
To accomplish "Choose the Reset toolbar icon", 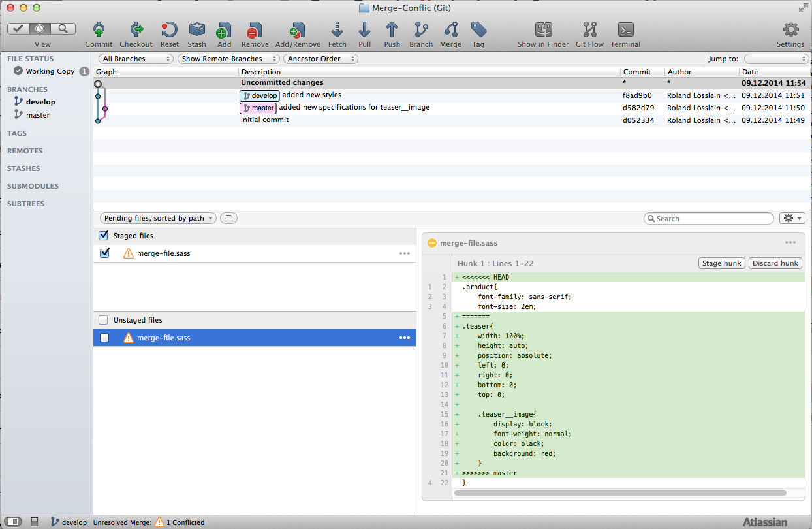I will tap(169, 29).
